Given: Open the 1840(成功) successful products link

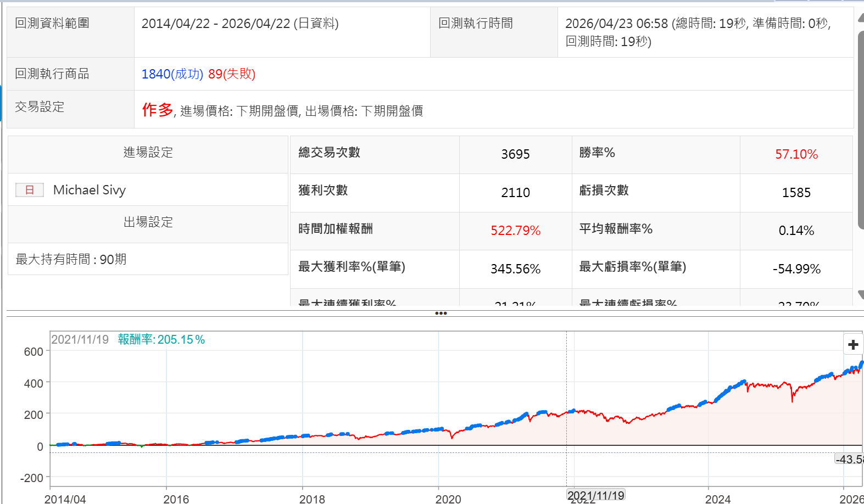Looking at the screenshot, I should tap(172, 74).
